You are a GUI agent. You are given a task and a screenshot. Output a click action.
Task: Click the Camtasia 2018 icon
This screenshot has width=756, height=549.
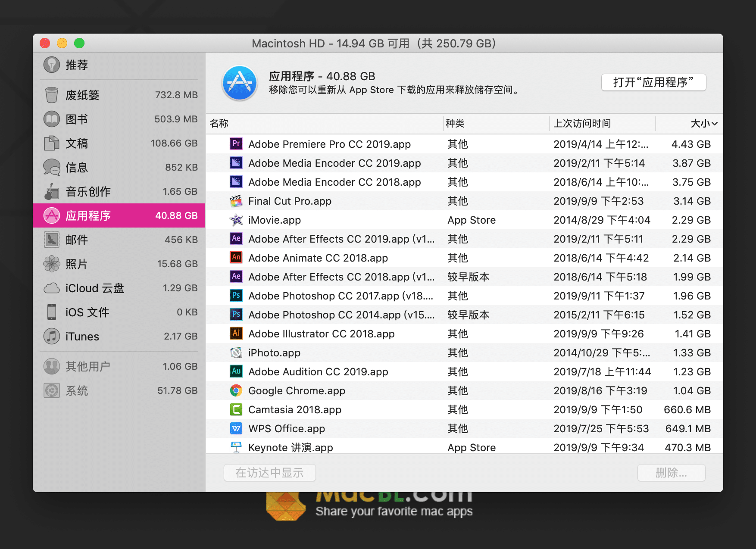236,409
